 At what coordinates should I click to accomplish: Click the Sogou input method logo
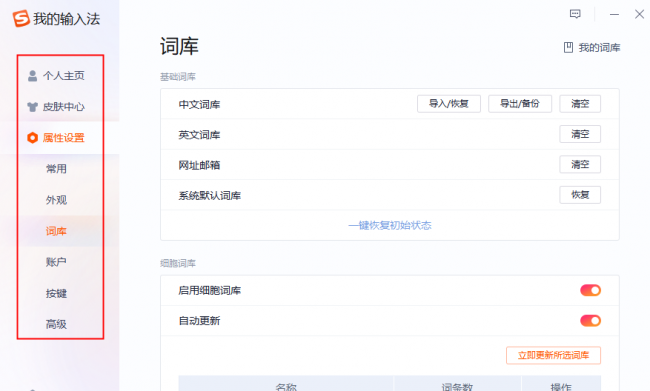(x=21, y=19)
